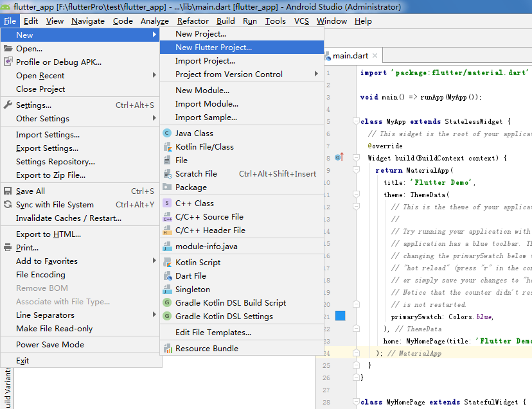
Task: Choose Close Project
Action: pyautogui.click(x=80, y=89)
